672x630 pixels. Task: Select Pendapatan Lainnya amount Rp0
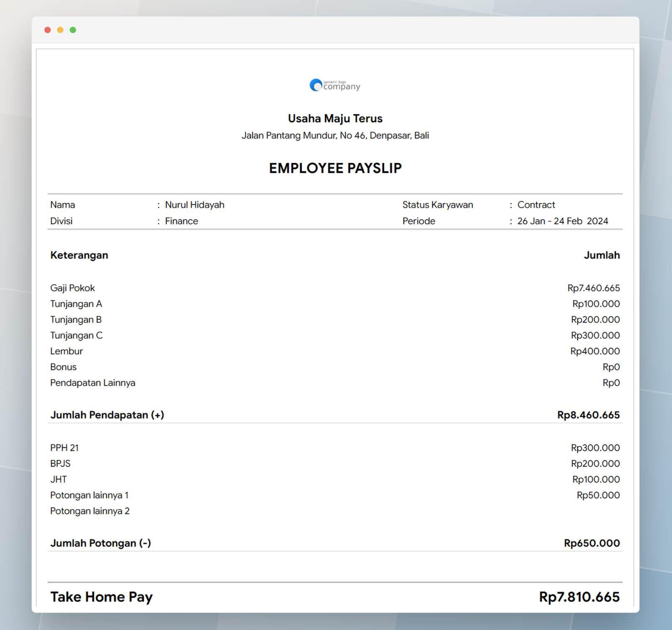click(611, 383)
